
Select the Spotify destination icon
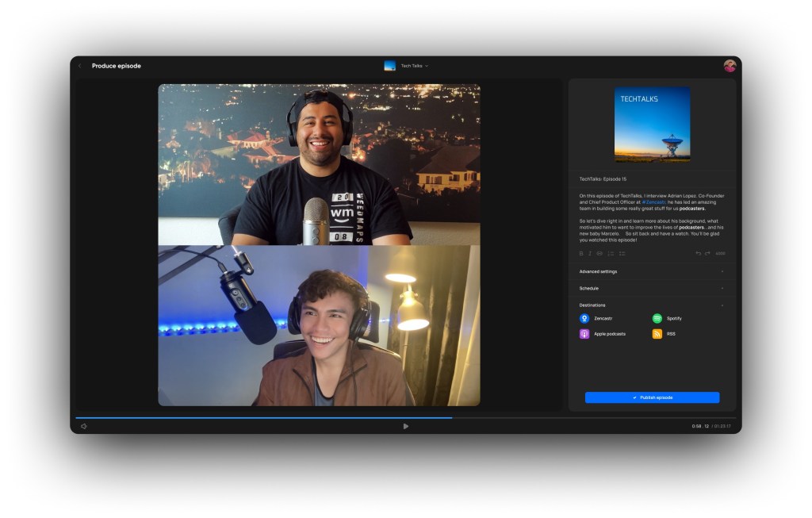(x=657, y=319)
